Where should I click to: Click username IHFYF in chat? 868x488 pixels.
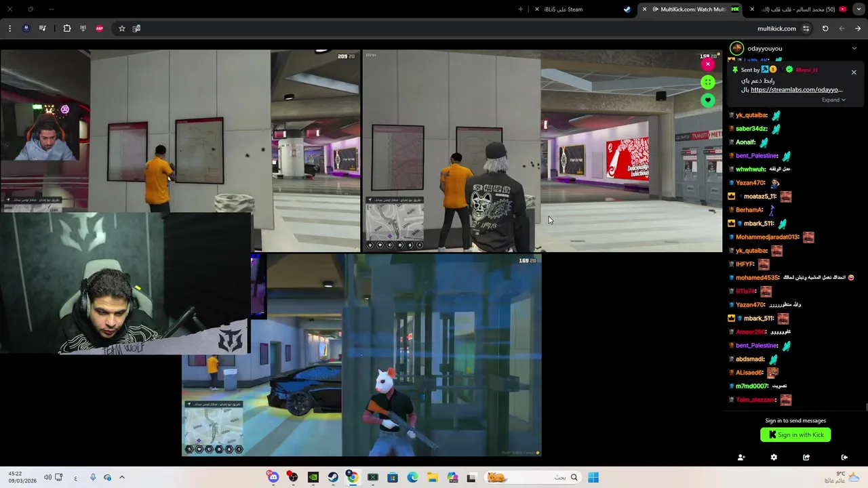[x=745, y=264]
